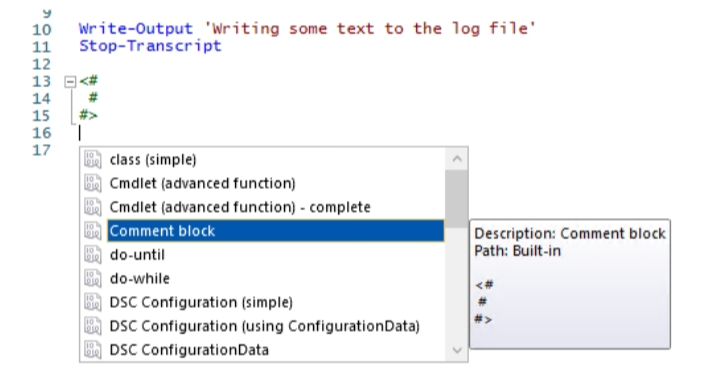The image size is (719, 370).
Task: Click the Write-Output command on line 10
Action: [136, 29]
